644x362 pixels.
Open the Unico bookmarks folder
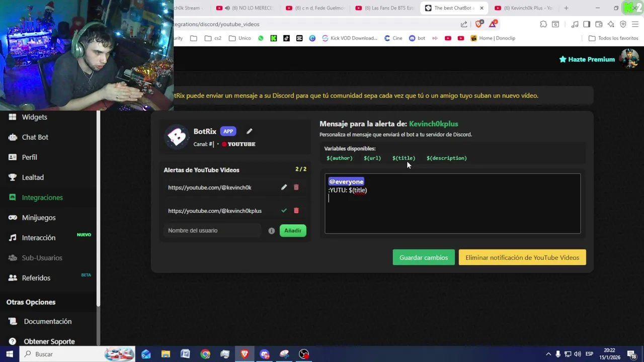click(239, 38)
